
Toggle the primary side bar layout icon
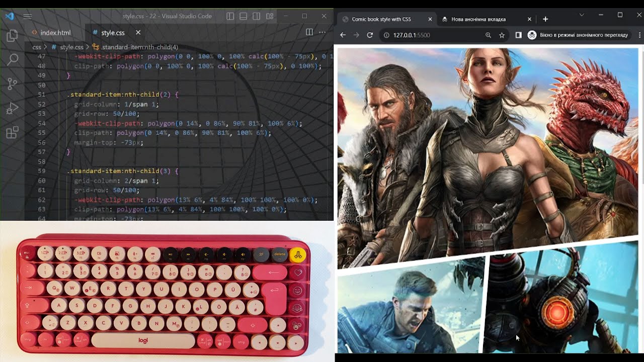point(230,16)
